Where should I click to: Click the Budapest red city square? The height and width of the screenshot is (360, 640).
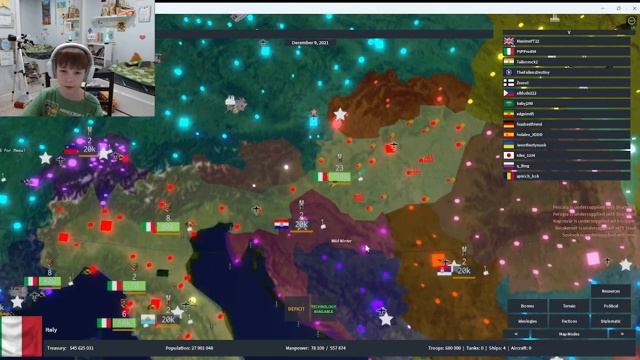click(x=390, y=149)
